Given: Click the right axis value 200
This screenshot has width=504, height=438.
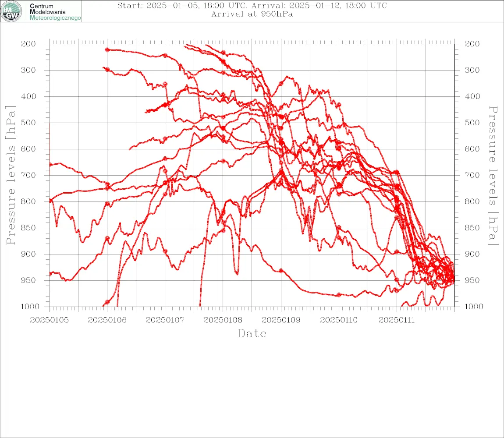Looking at the screenshot, I should (472, 44).
